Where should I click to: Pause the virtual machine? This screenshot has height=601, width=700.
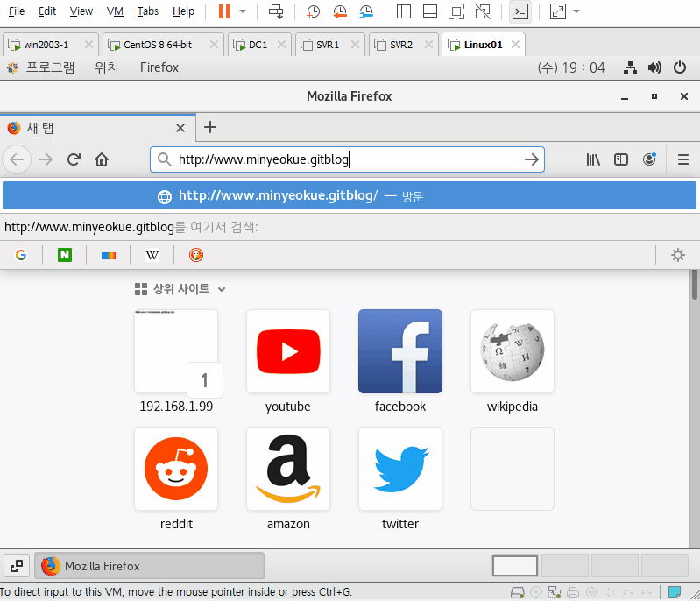224,11
